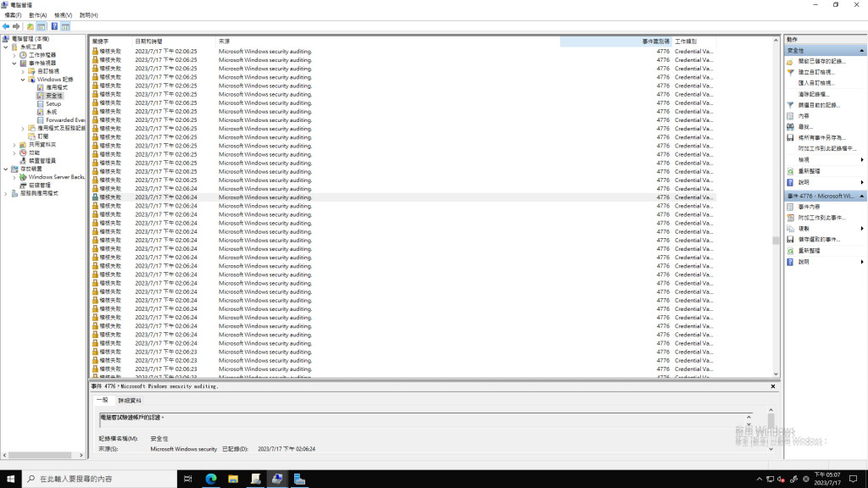The width and height of the screenshot is (868, 488).
Task: Expand the 服務與應用程式 tree node
Action: [x=6, y=194]
